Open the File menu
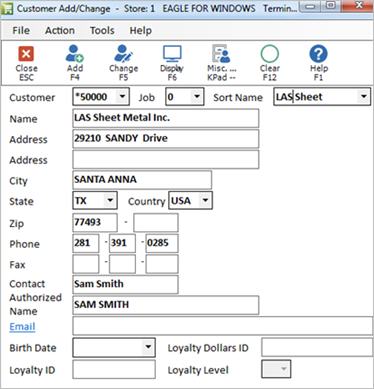This screenshot has width=374, height=389. pyautogui.click(x=21, y=30)
